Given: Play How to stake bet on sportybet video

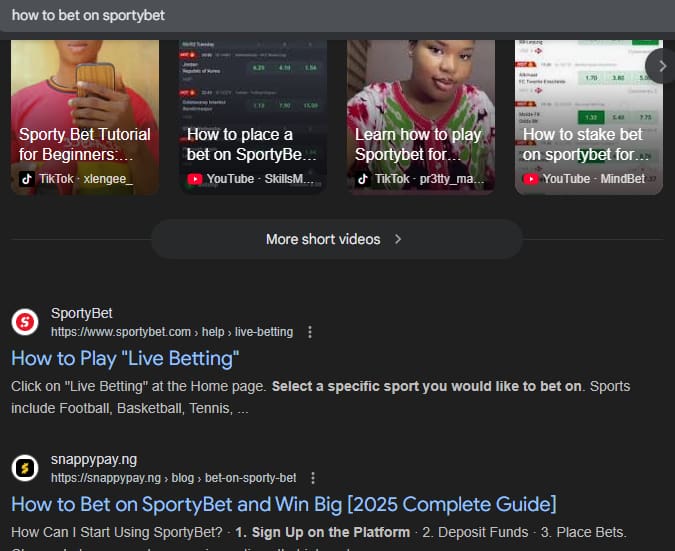Looking at the screenshot, I should (588, 117).
